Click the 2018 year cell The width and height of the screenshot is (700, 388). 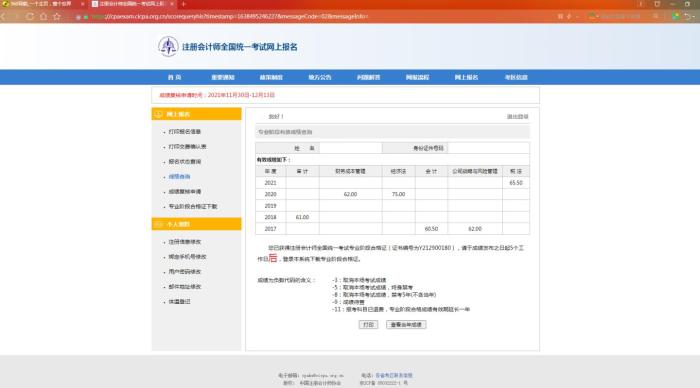pos(271,217)
